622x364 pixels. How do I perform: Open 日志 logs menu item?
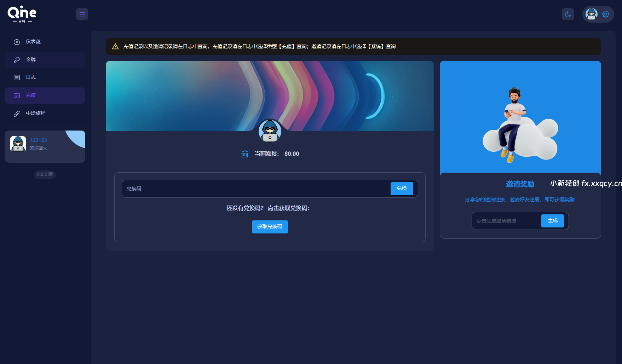click(x=45, y=77)
